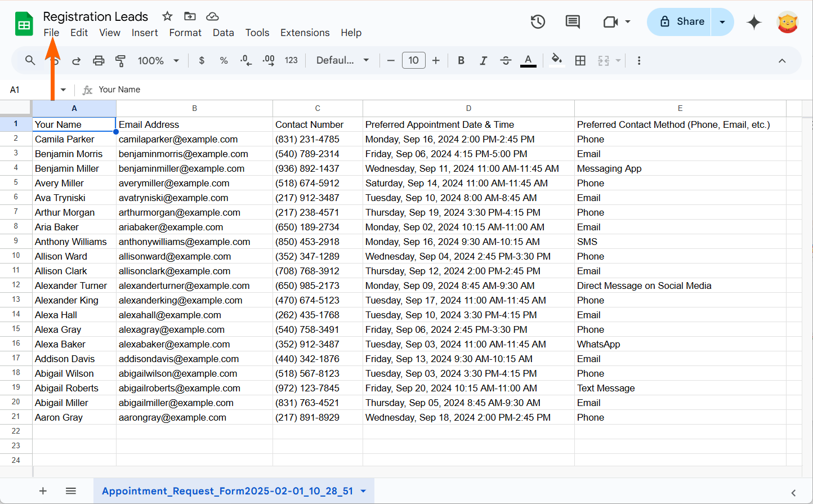Toggle italic formatting
Viewport: 813px width, 504px height.
[x=483, y=61]
